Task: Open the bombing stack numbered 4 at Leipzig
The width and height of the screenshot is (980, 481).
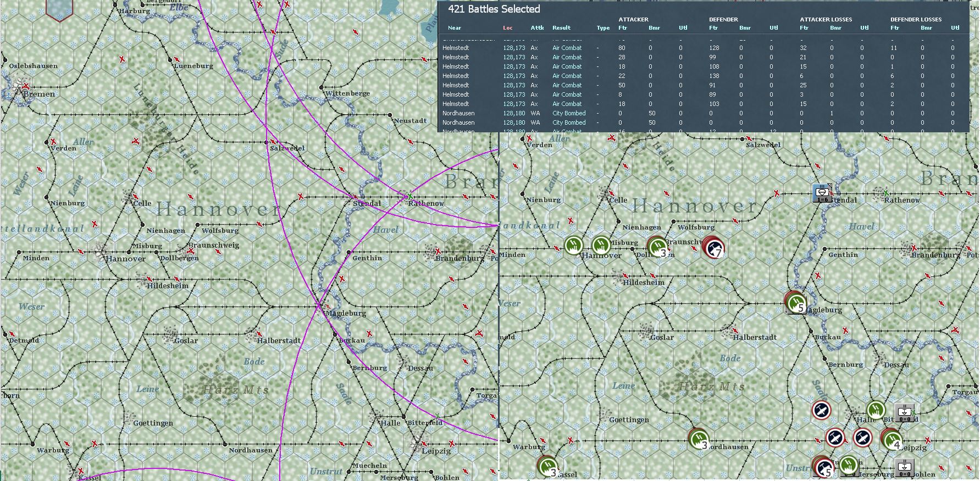Action: click(x=892, y=439)
